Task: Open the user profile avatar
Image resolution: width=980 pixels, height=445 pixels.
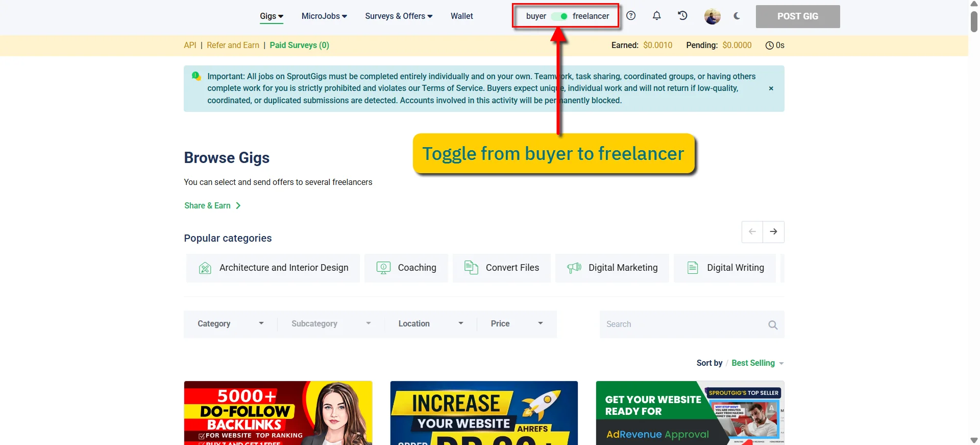Action: (x=712, y=16)
